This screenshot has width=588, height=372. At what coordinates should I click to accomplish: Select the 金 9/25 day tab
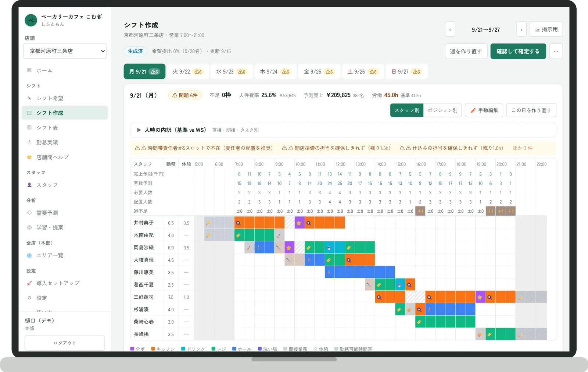pyautogui.click(x=319, y=71)
